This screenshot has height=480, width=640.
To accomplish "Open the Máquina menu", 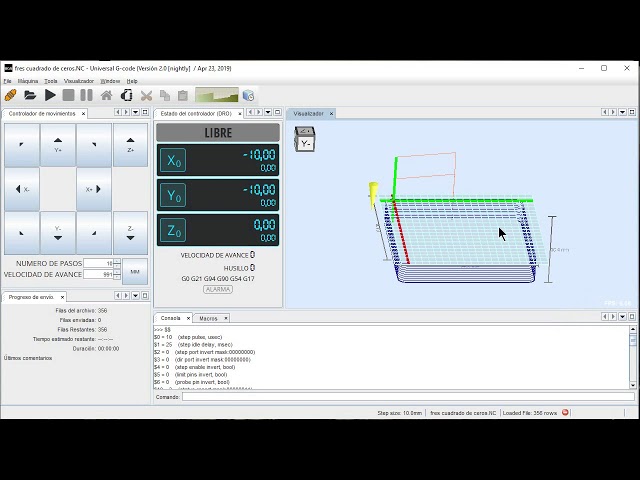I will [28, 81].
